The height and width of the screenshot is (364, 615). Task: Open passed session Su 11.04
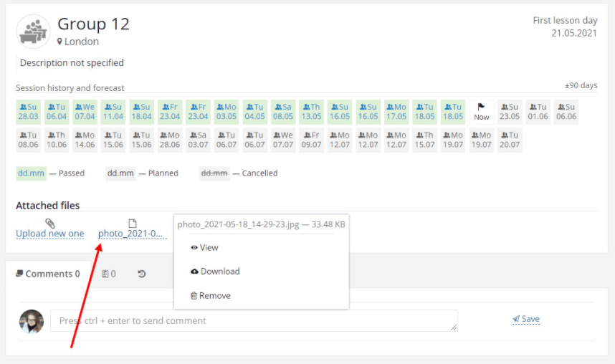tap(113, 112)
